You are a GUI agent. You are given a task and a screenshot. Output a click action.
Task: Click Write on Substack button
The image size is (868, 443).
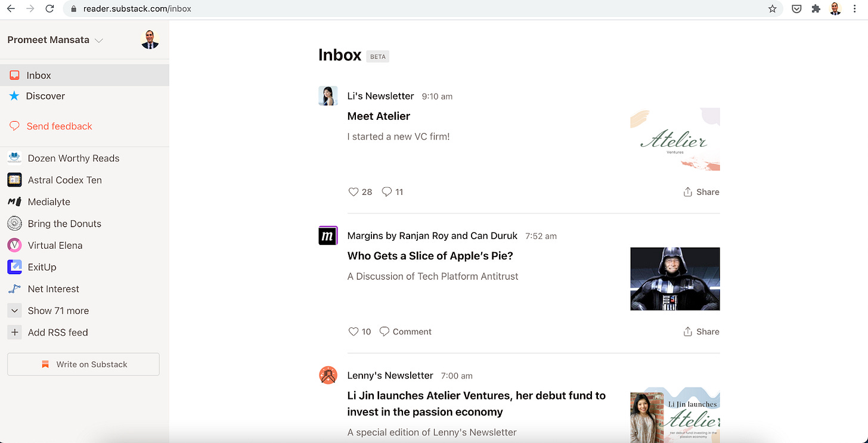tap(83, 364)
